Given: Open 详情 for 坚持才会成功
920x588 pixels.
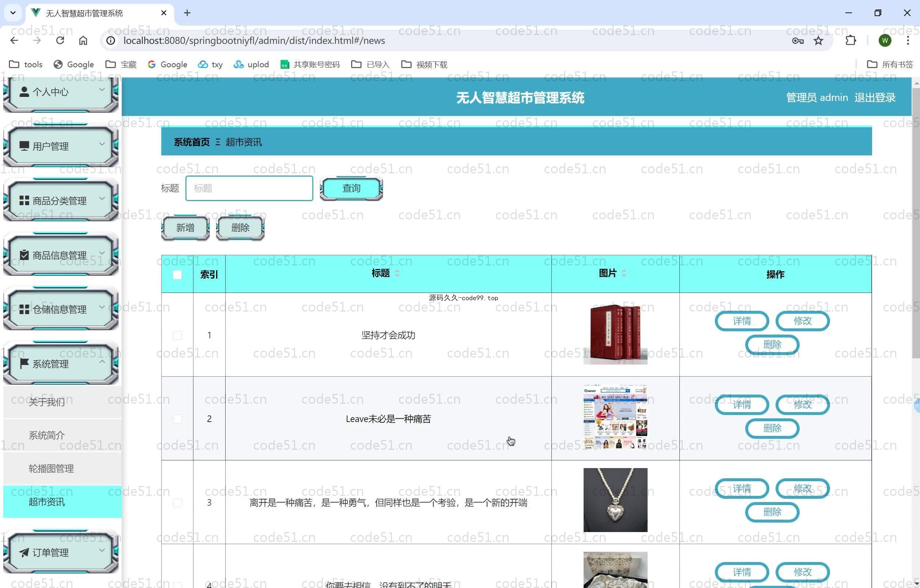Looking at the screenshot, I should 742,321.
